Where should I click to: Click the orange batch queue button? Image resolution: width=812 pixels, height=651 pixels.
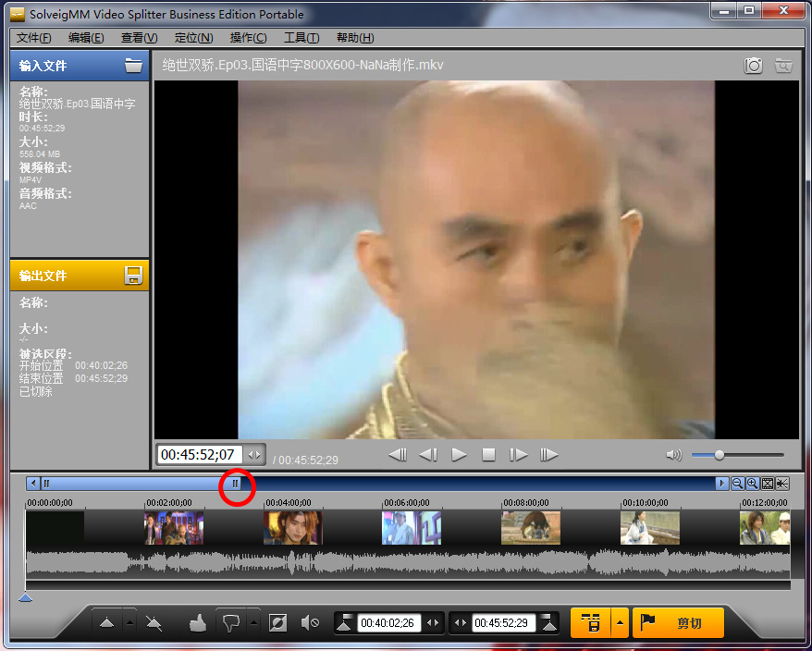590,622
